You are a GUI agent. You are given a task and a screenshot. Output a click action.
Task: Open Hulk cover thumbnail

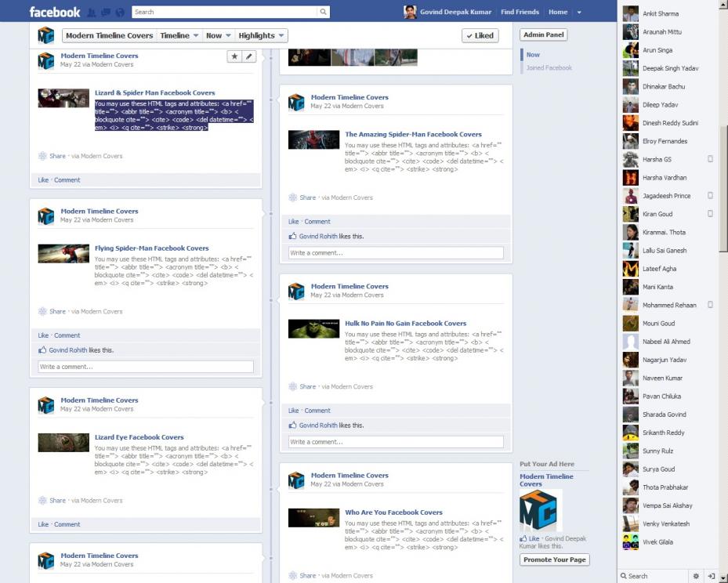(314, 329)
